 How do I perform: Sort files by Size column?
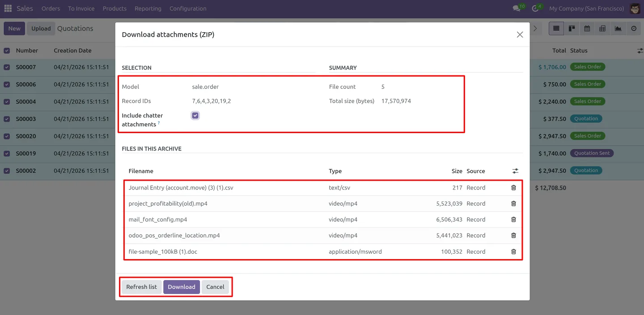[x=457, y=171]
